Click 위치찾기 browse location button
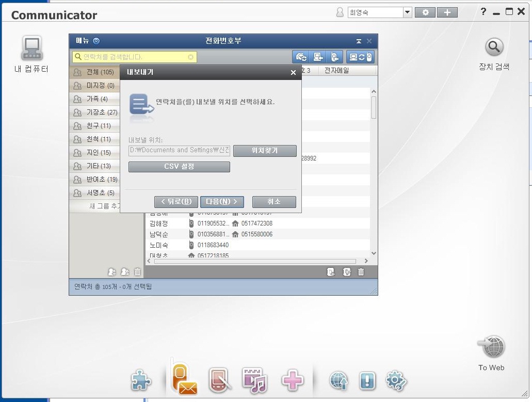The width and height of the screenshot is (532, 402). 265,151
